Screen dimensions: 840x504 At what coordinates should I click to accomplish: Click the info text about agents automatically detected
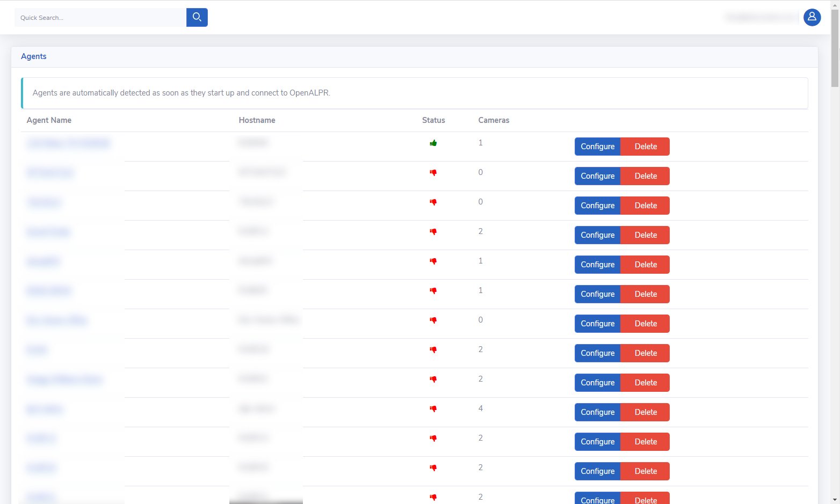coord(181,93)
